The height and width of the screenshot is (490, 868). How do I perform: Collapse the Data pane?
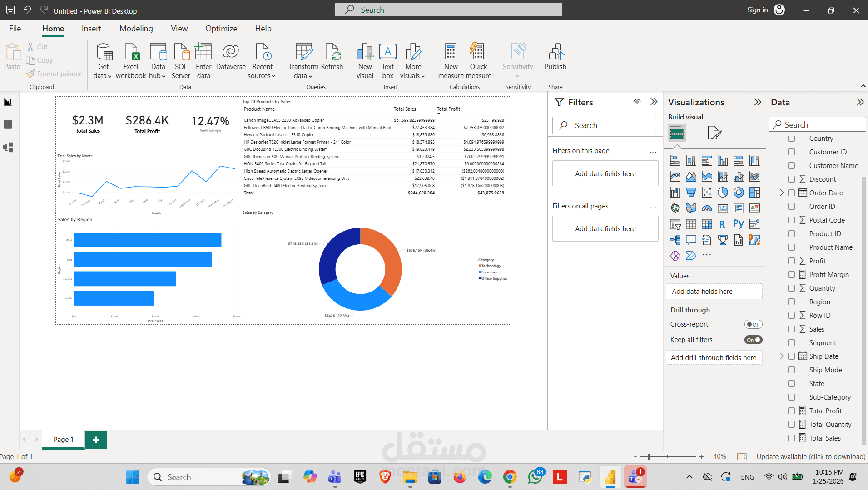coord(860,102)
